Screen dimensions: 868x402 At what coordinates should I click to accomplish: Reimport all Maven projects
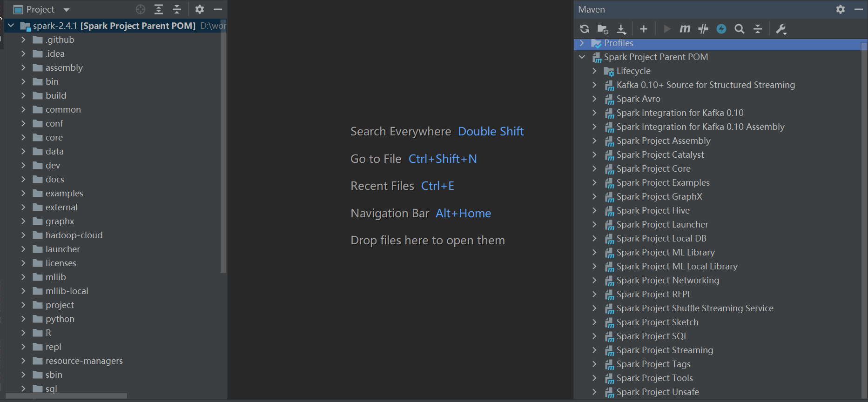[x=585, y=29]
